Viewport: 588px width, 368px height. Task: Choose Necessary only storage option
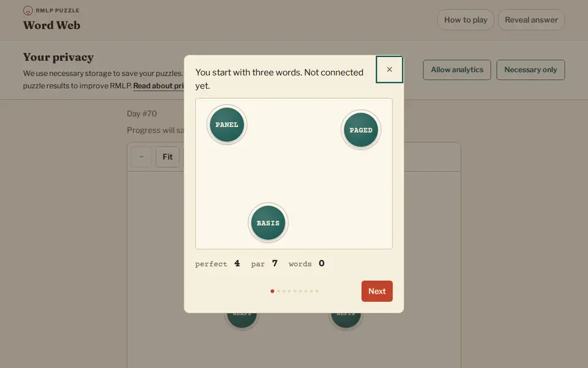tap(530, 70)
